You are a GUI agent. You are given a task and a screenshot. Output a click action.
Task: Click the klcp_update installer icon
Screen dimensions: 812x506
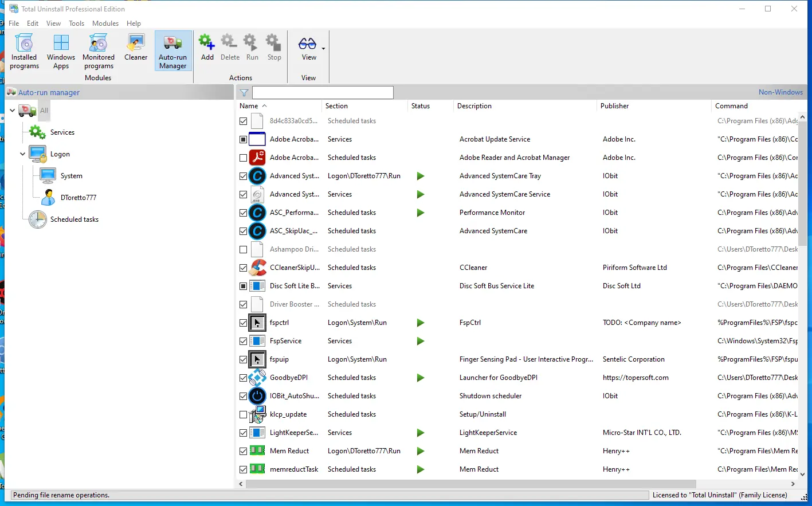click(257, 414)
